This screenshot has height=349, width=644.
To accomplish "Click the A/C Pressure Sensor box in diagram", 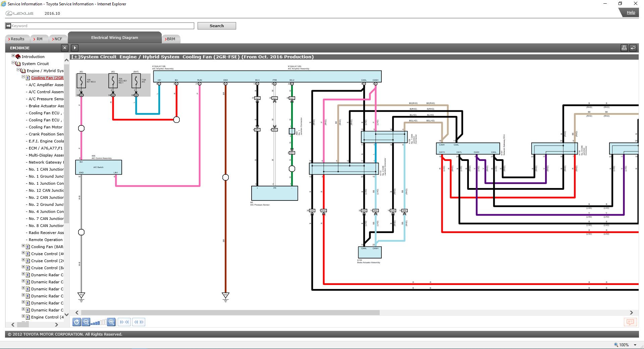I will (x=274, y=193).
